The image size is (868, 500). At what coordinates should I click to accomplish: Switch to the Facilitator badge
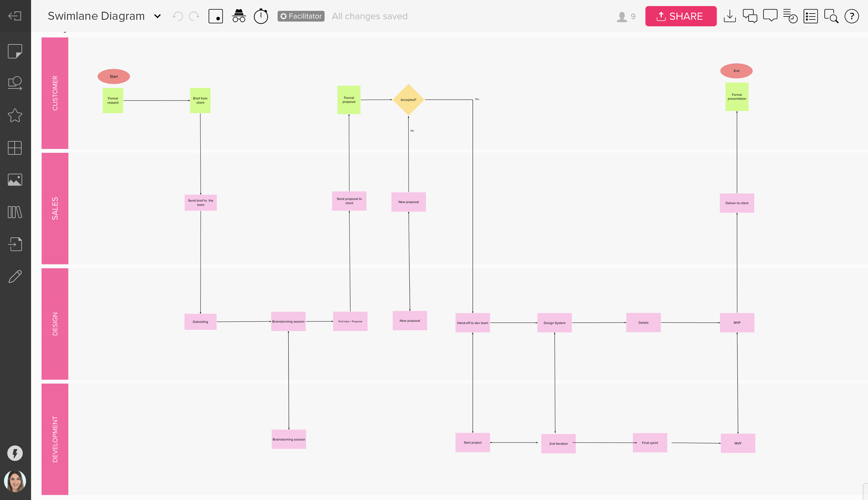coord(301,16)
